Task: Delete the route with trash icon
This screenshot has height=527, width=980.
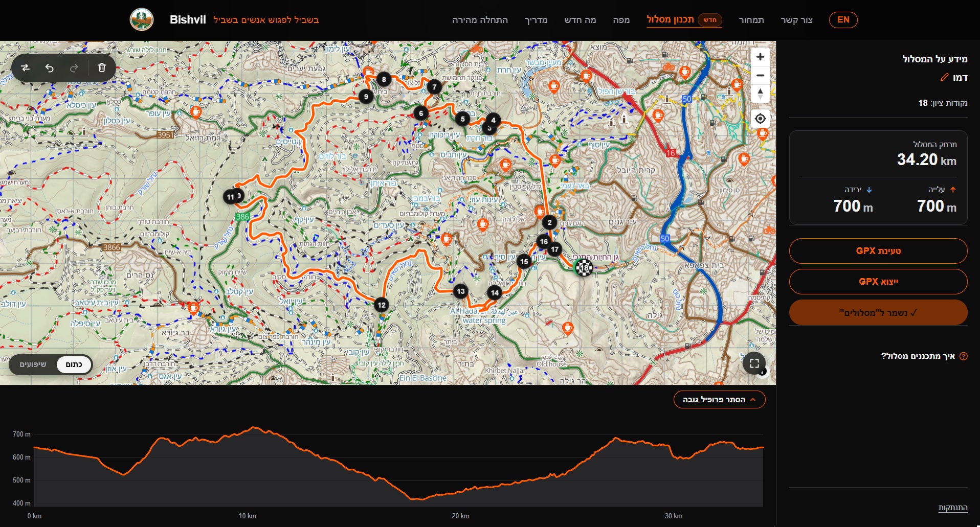Action: pos(102,67)
